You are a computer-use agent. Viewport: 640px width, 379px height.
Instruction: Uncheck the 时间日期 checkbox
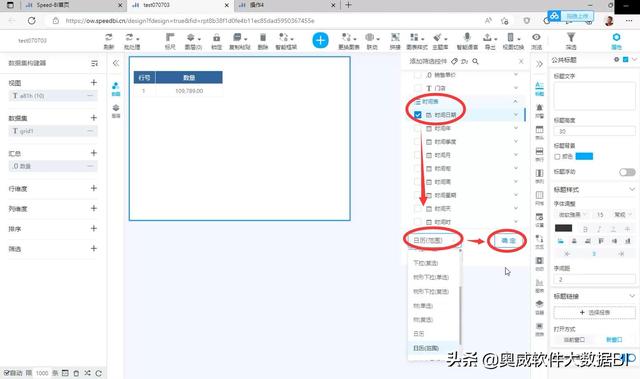(418, 115)
